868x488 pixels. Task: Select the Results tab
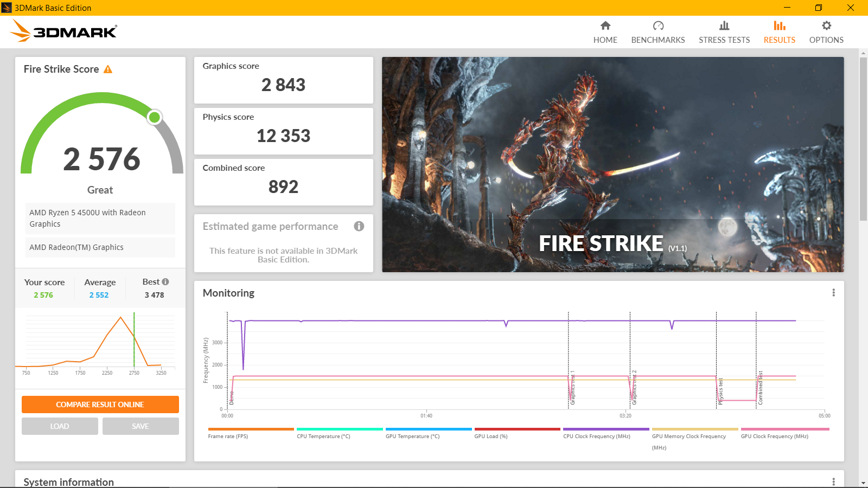pyautogui.click(x=780, y=33)
